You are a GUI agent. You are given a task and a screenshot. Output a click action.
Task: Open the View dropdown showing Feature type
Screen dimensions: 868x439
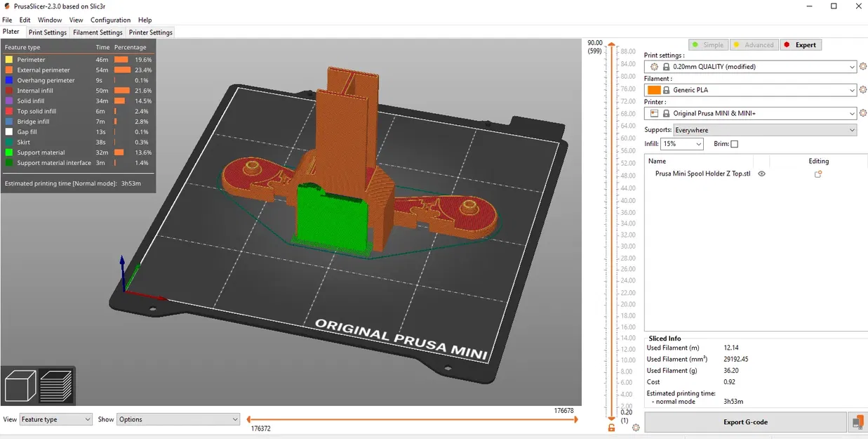pos(55,419)
